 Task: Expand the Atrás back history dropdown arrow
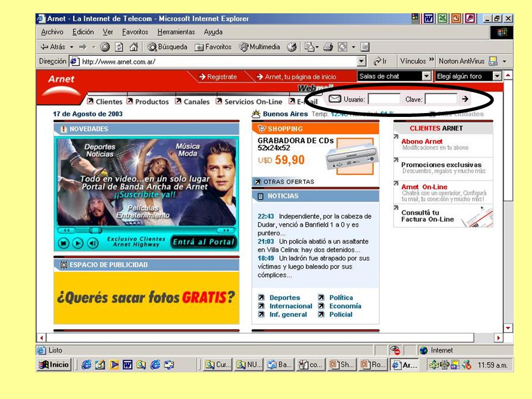(x=71, y=47)
